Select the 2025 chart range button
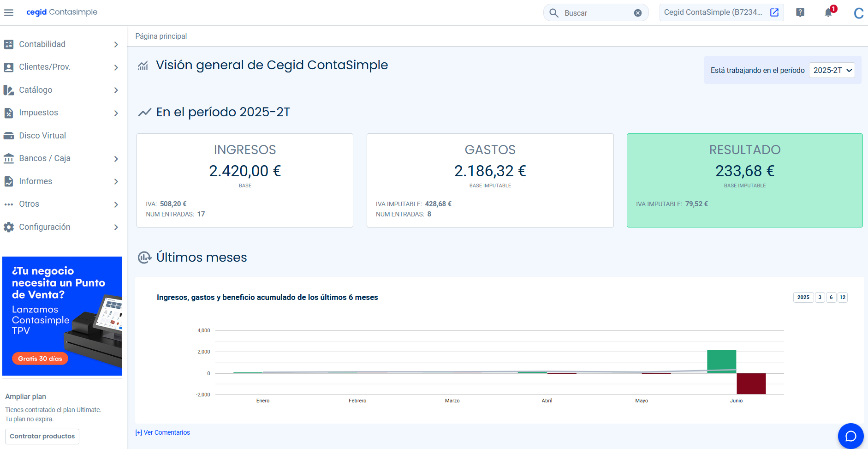The image size is (868, 449). 803,297
